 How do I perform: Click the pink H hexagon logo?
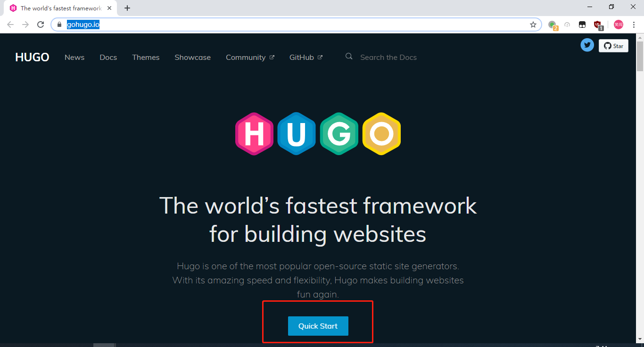[254, 134]
